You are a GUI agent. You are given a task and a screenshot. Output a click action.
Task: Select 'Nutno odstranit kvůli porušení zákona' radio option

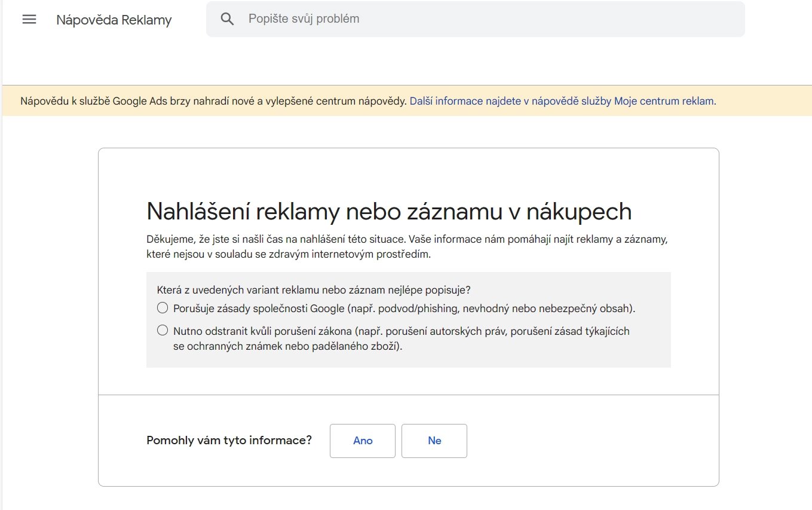[x=163, y=331]
